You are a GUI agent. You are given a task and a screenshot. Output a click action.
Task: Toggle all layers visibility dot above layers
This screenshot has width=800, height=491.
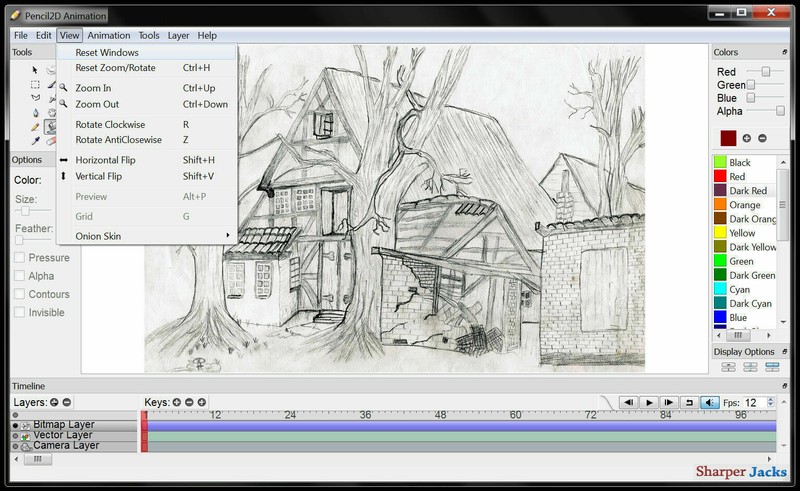(x=15, y=415)
